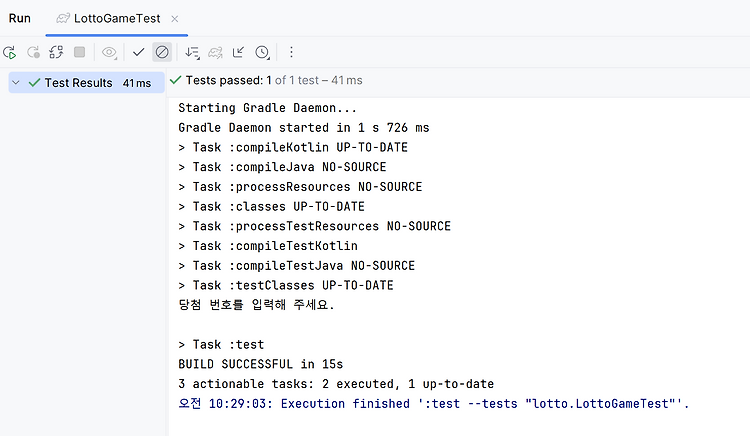Open the sort tests dropdown icon
Viewport: 750px width, 436px height.
click(x=192, y=52)
